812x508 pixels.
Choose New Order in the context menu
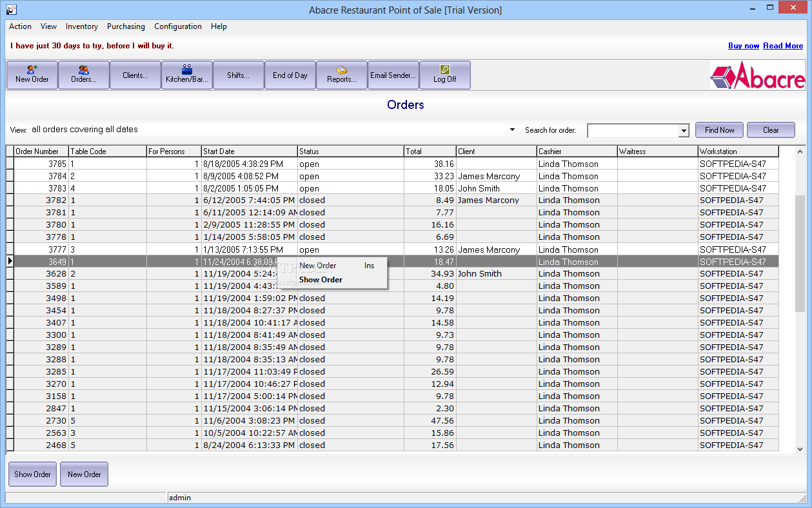pyautogui.click(x=332, y=266)
